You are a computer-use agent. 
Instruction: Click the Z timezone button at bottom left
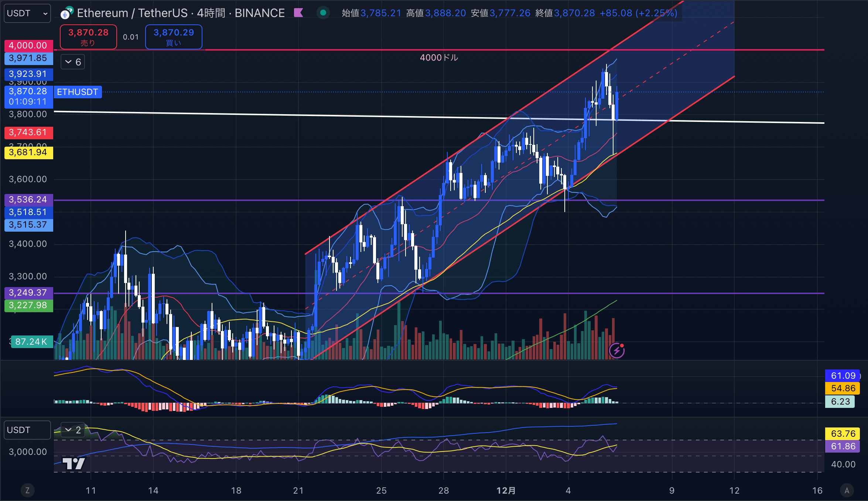point(27,490)
